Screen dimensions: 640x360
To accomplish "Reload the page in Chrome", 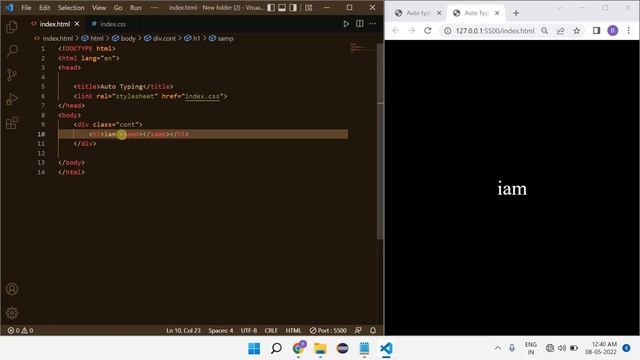I will pos(427,31).
